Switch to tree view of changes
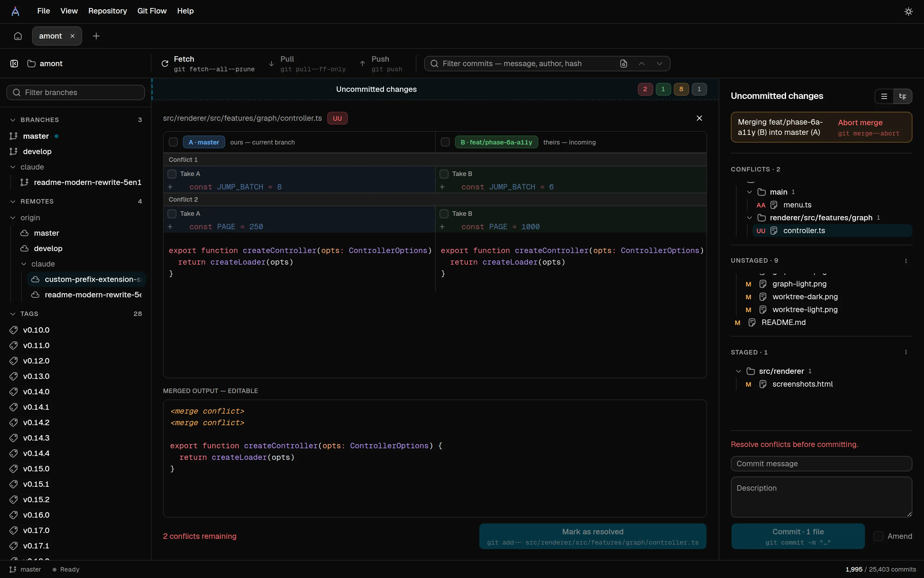The width and height of the screenshot is (924, 578). 903,96
